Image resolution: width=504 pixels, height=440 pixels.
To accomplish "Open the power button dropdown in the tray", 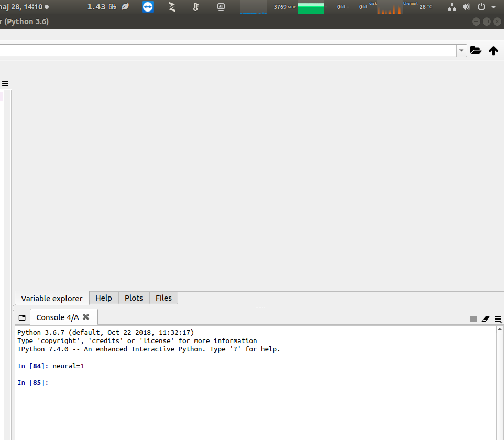I will coord(481,7).
